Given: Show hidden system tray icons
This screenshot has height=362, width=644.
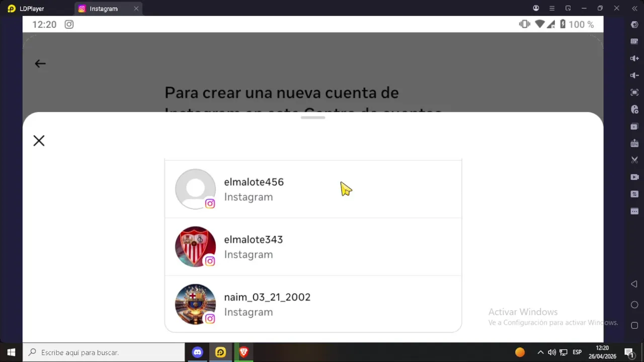Looking at the screenshot, I should tap(540, 352).
